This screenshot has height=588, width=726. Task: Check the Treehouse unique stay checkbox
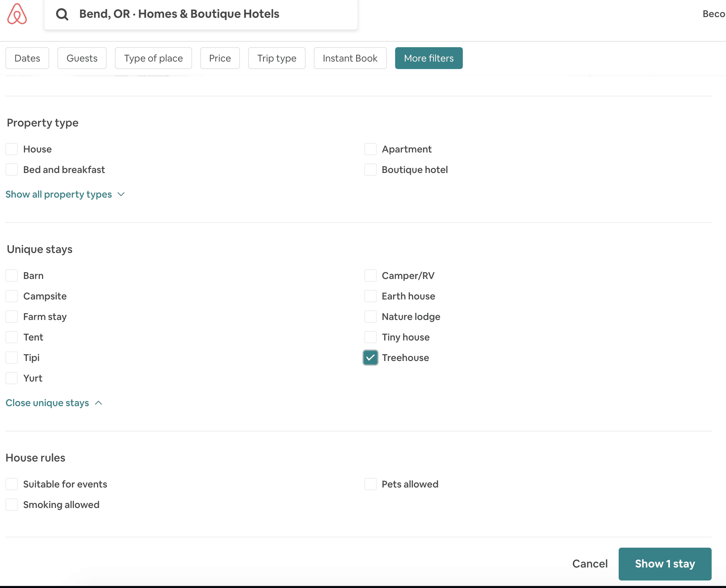[370, 358]
